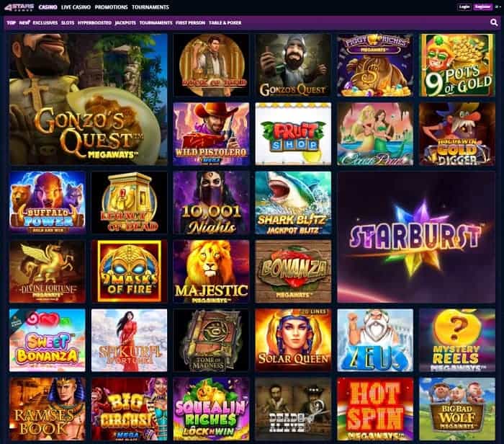Image resolution: width=504 pixels, height=444 pixels.
Task: Open the Hot Spin Megaways thumbnail
Action: tap(375, 409)
